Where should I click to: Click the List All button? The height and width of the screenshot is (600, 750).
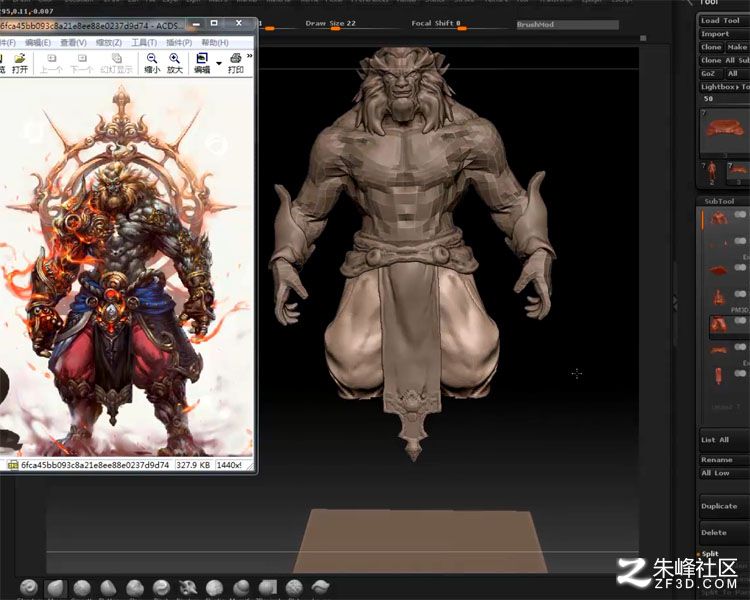pos(723,440)
